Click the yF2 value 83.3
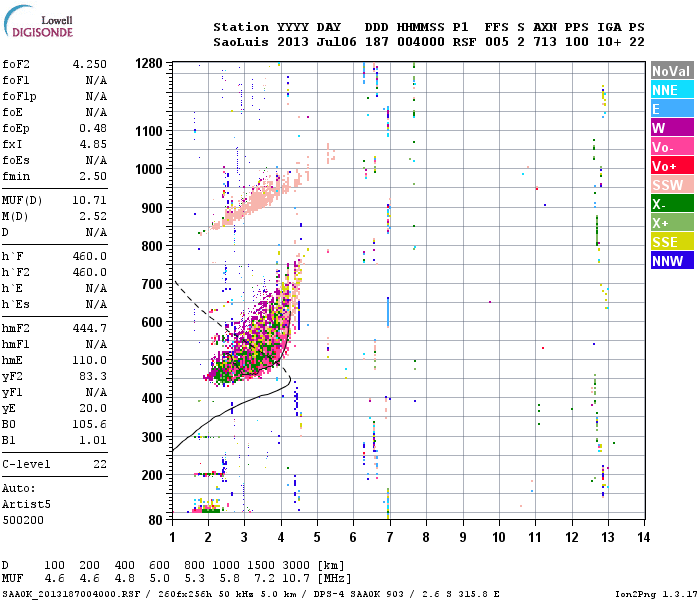 point(93,376)
